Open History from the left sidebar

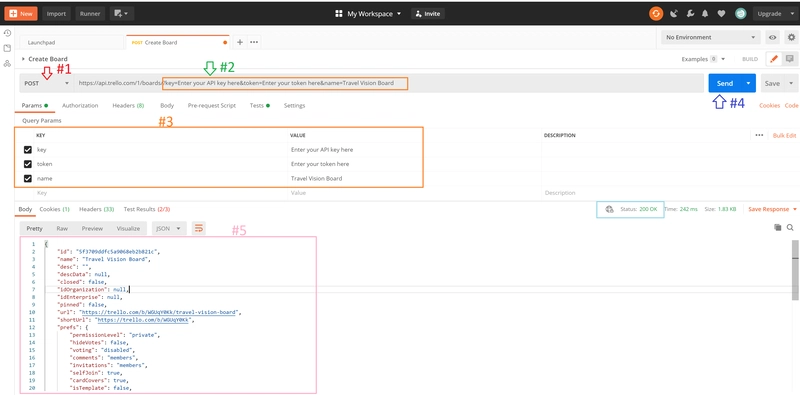click(x=7, y=33)
